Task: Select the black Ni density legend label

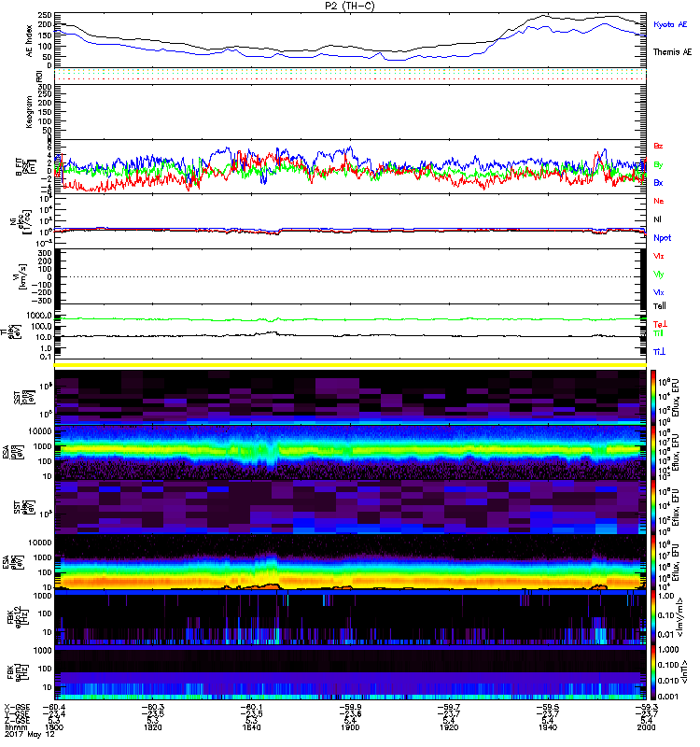Action: [x=657, y=219]
